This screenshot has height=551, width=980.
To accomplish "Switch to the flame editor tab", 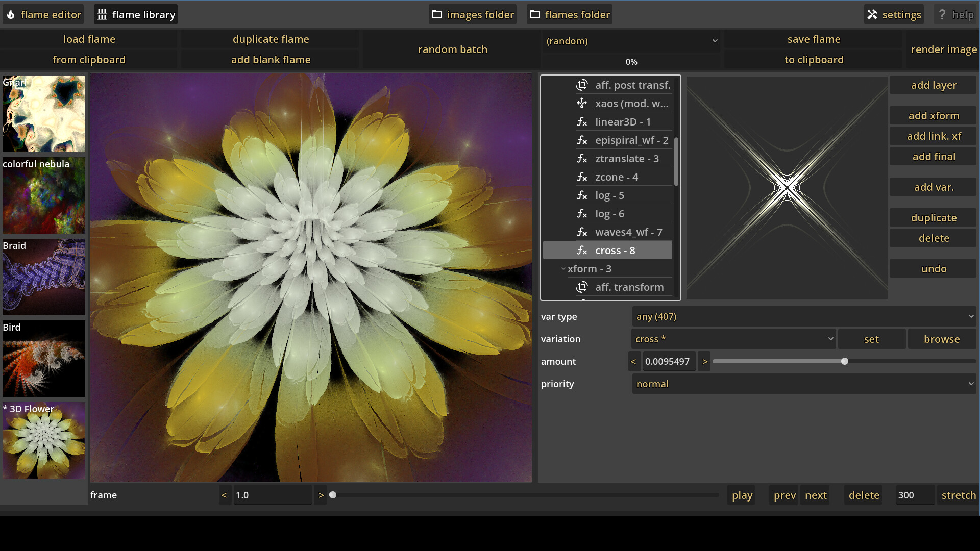I will tap(43, 14).
